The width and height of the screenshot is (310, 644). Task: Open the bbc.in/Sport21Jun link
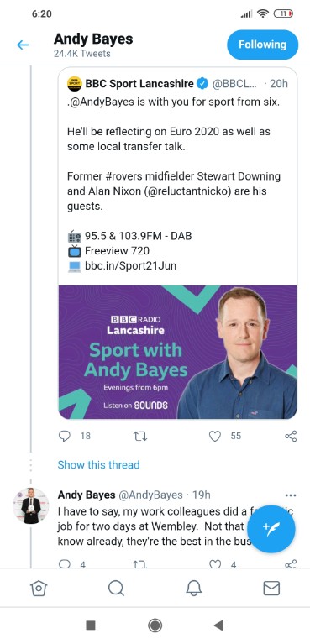tap(130, 265)
